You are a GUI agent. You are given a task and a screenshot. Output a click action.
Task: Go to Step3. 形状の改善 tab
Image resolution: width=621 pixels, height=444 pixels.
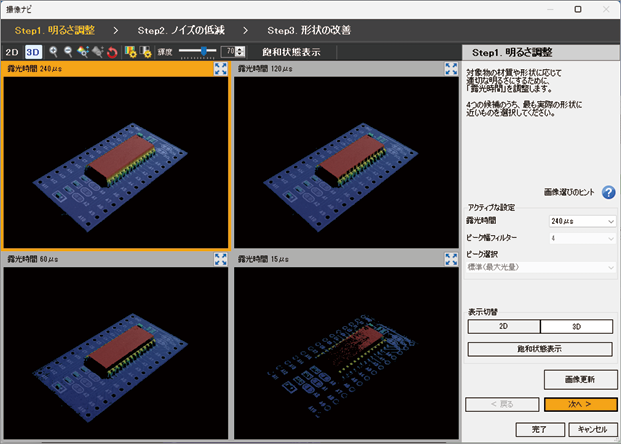(309, 30)
